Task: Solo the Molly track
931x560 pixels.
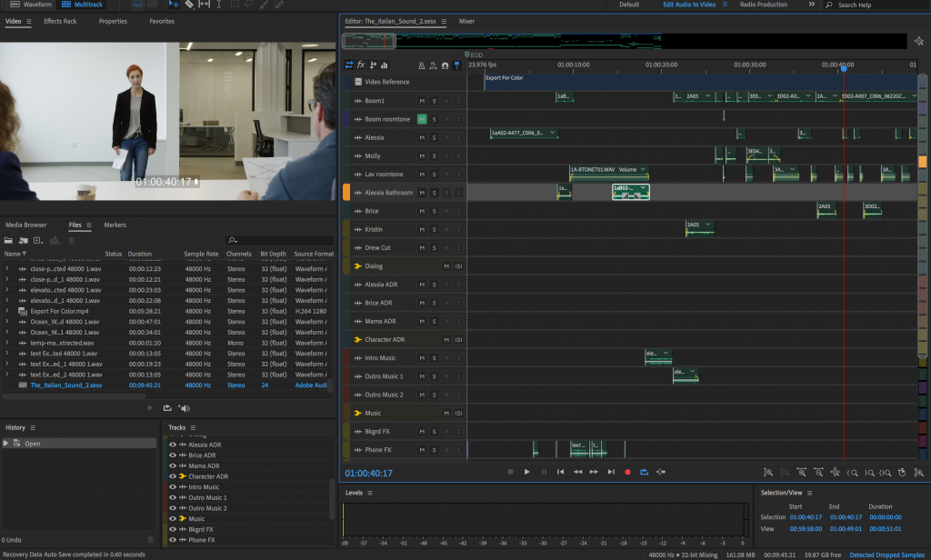Action: point(434,156)
